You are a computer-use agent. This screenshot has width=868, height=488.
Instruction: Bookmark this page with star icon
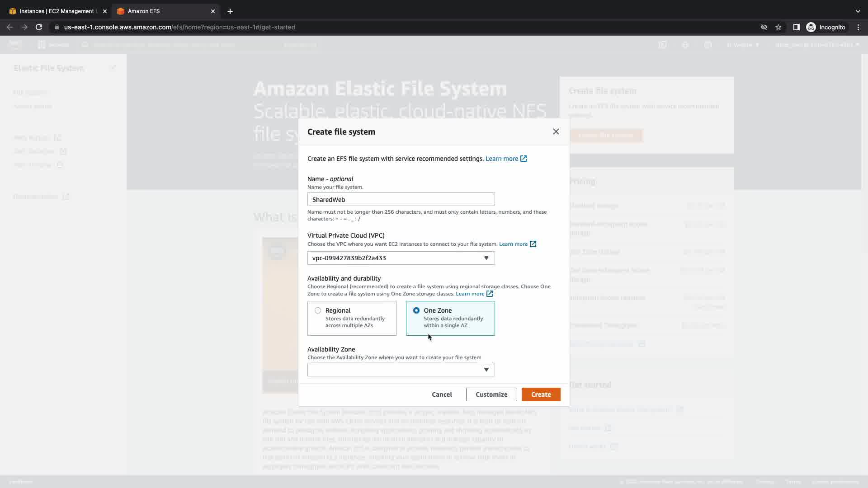[778, 27]
